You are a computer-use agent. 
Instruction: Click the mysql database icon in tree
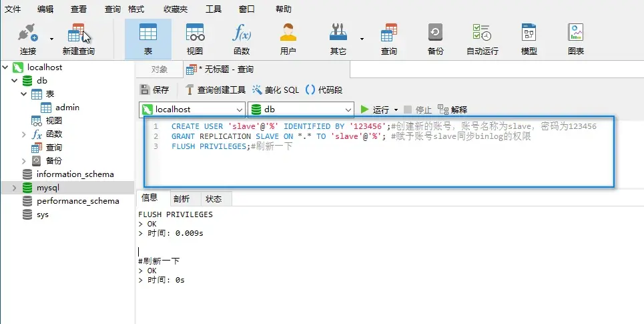pyautogui.click(x=27, y=188)
